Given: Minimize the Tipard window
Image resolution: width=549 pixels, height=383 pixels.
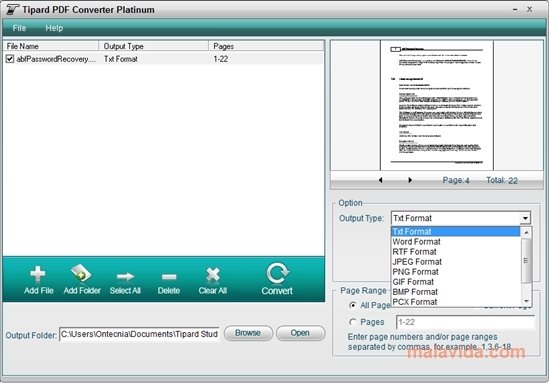Looking at the screenshot, I should (x=515, y=10).
